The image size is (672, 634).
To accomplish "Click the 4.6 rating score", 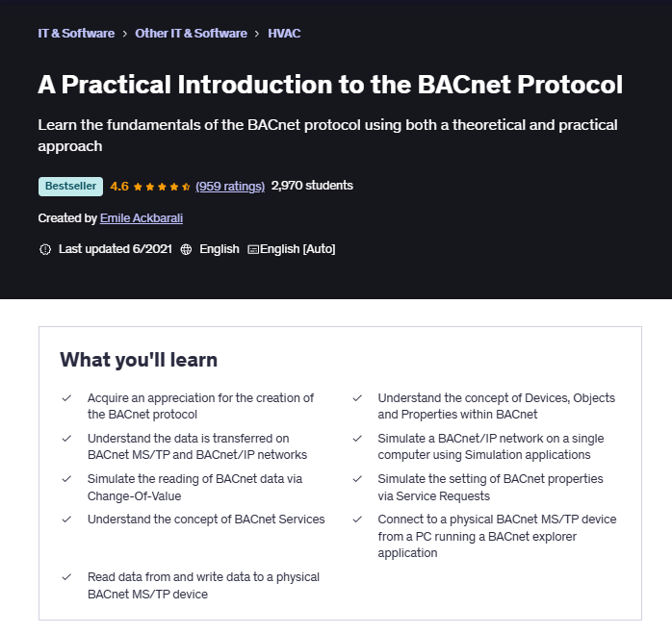I will [x=119, y=187].
